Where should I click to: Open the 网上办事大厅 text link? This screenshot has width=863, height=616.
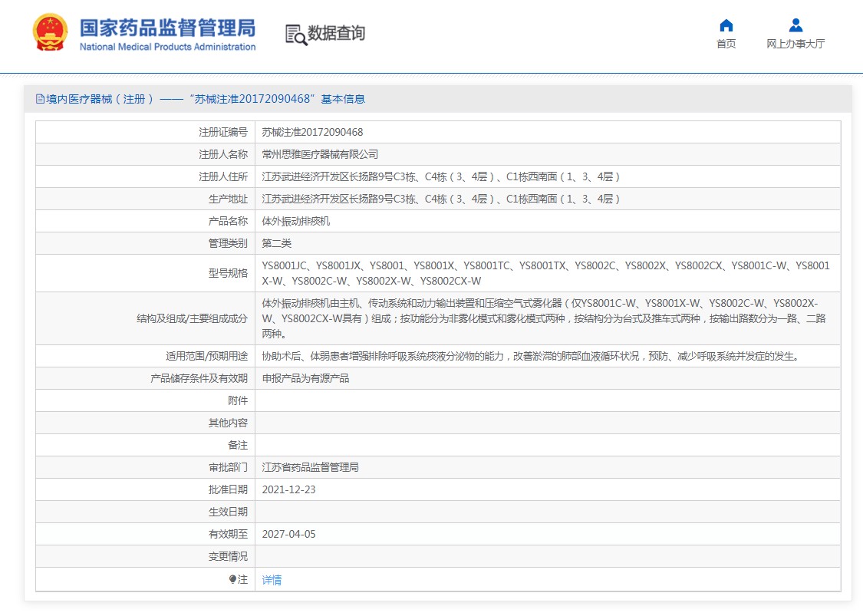click(795, 44)
